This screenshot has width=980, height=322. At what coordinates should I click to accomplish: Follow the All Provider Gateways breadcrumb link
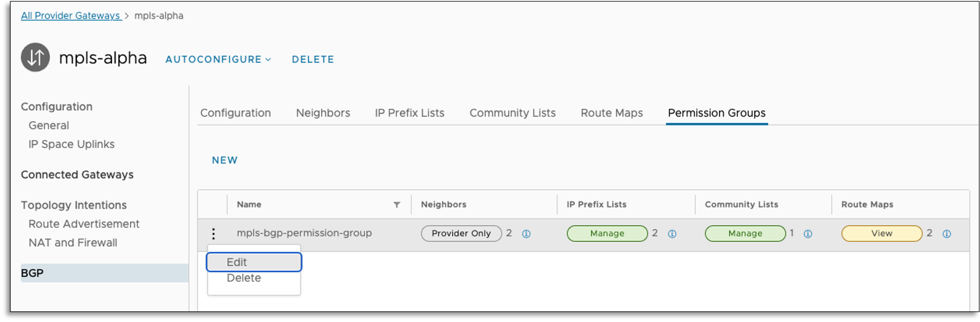coord(71,15)
